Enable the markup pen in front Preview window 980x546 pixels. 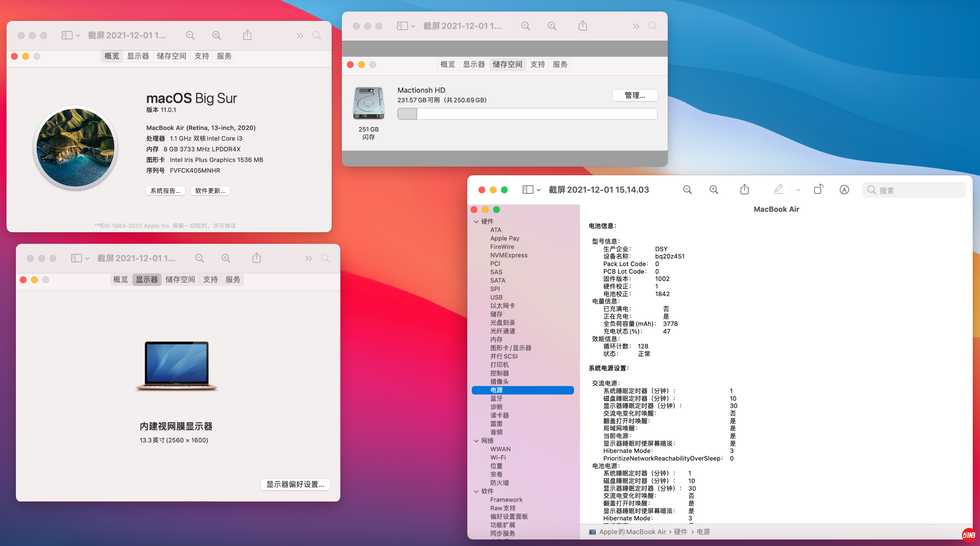pos(778,189)
